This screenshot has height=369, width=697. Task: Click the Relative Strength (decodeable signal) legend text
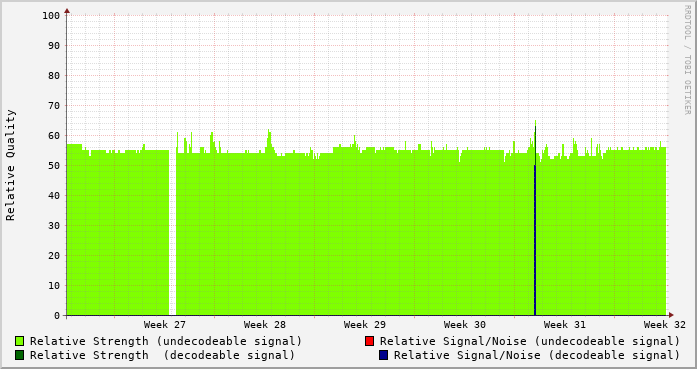(x=162, y=355)
